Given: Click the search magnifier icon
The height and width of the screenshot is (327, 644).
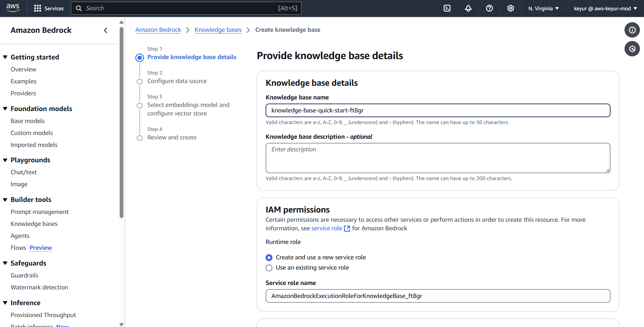Looking at the screenshot, I should [79, 8].
